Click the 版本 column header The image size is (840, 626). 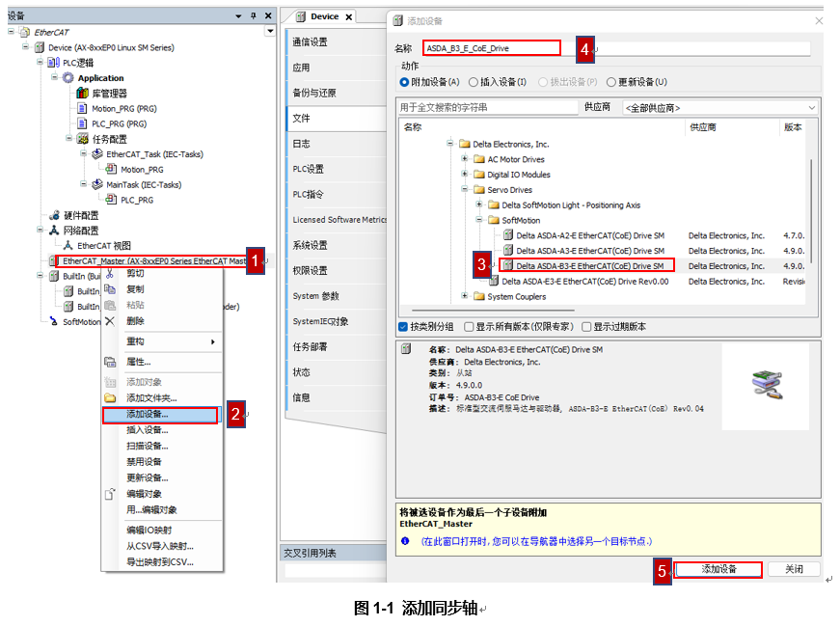tap(793, 127)
